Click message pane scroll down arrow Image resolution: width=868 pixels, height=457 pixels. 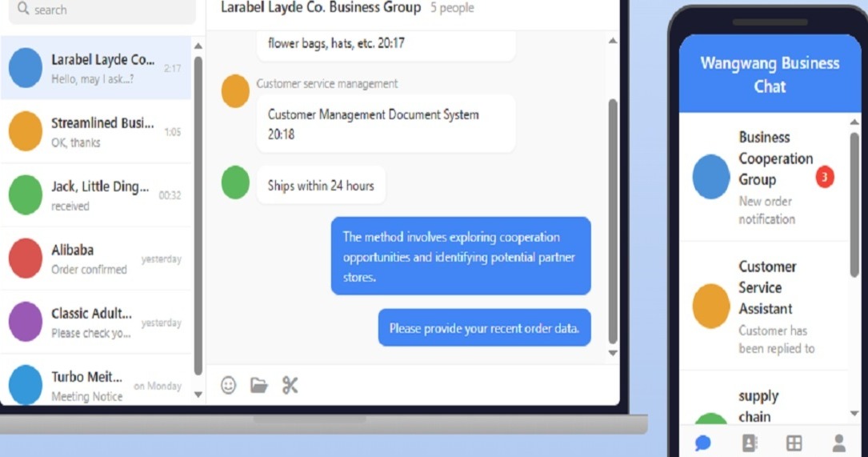click(x=613, y=353)
